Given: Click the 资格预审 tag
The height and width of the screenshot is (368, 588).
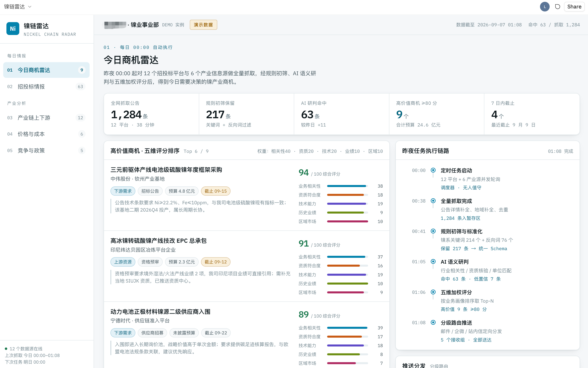Looking at the screenshot, I should tap(150, 262).
